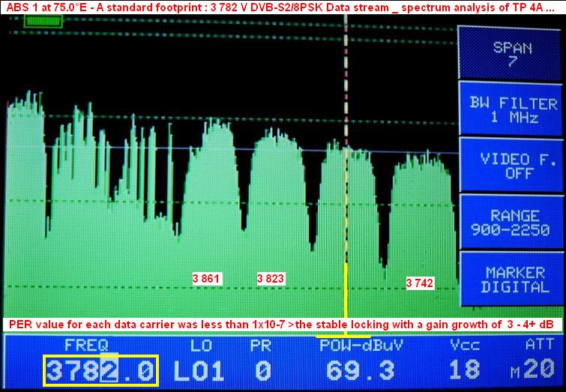Select the highlighted digit 2 in frequency
Image resolution: width=566 pixels, height=392 pixels.
pos(109,371)
